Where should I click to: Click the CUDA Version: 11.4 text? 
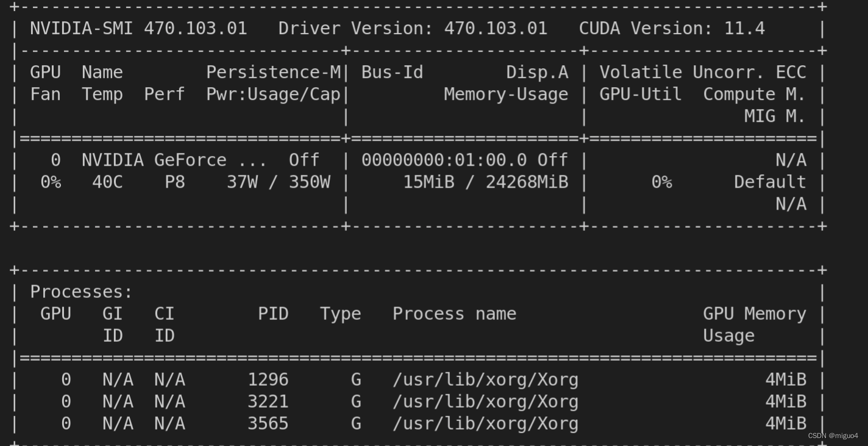[672, 29]
